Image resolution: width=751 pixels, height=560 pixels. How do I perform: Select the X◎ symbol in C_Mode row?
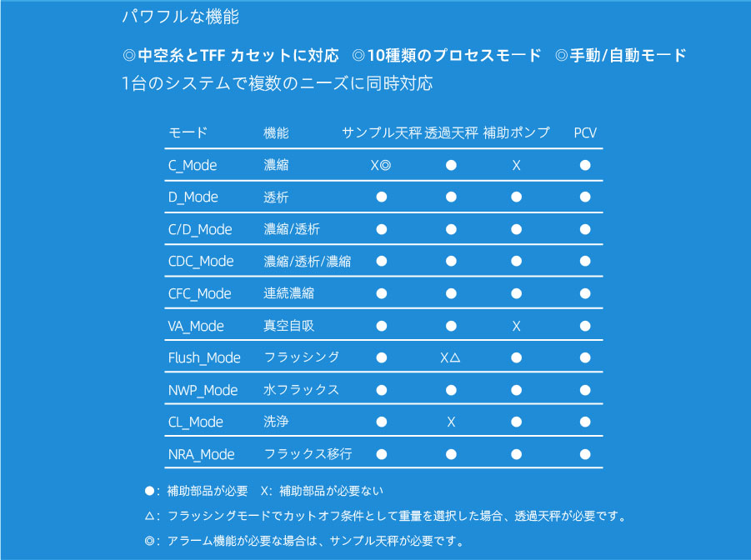point(381,165)
